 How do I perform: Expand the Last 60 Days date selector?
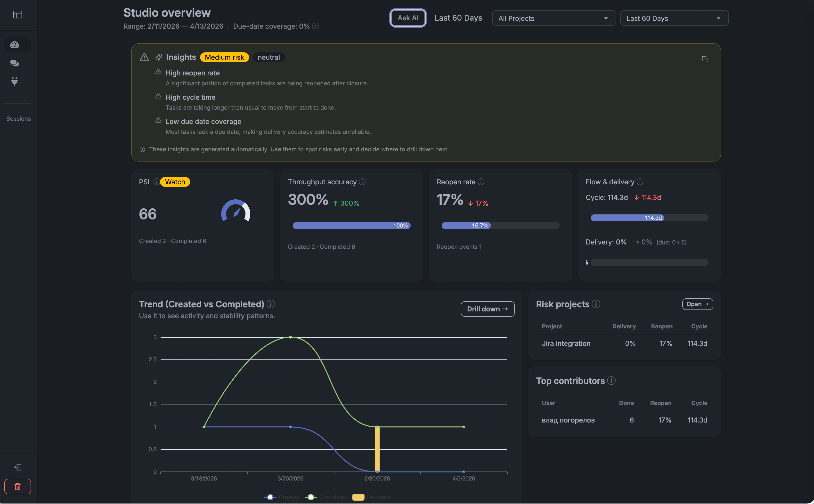pyautogui.click(x=674, y=18)
